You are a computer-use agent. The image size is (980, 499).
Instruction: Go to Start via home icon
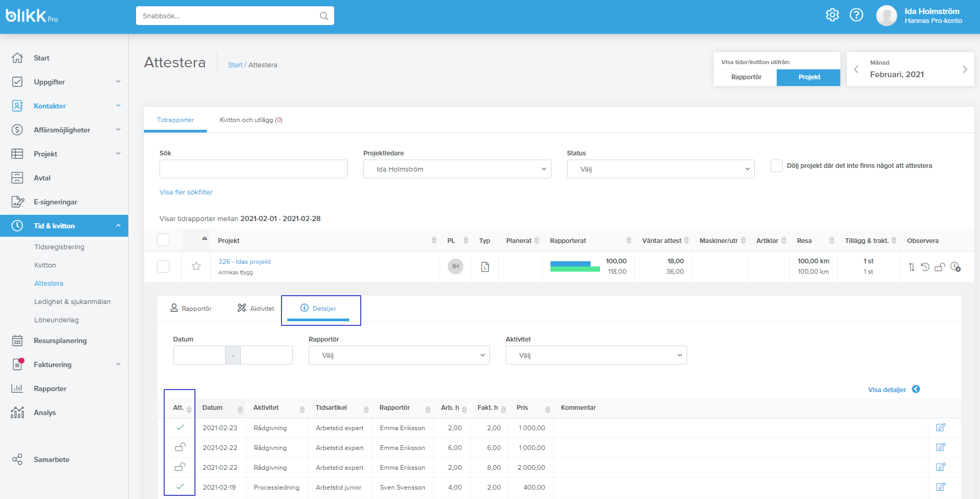17,58
